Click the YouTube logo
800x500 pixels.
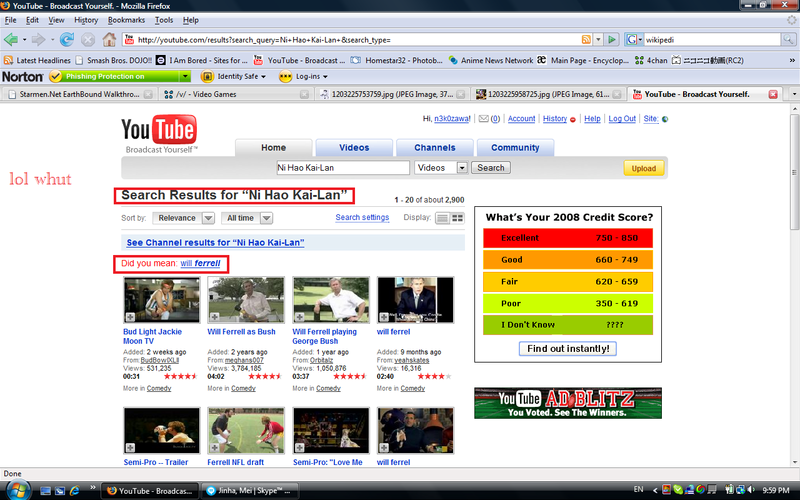coord(159,135)
